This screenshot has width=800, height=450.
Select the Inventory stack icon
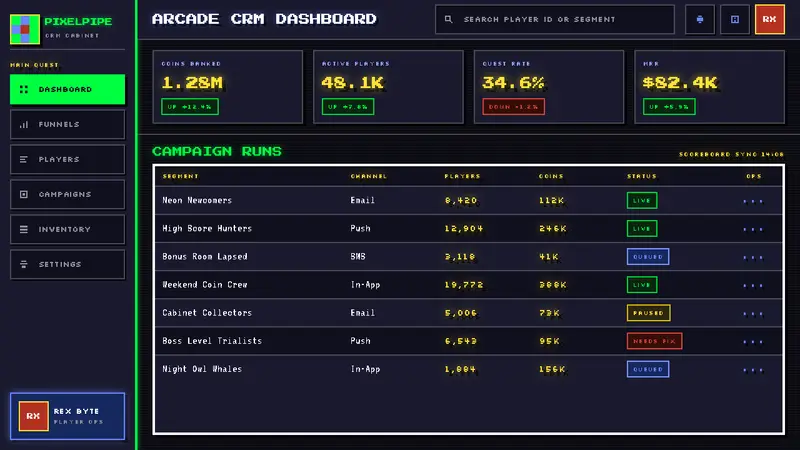point(23,230)
